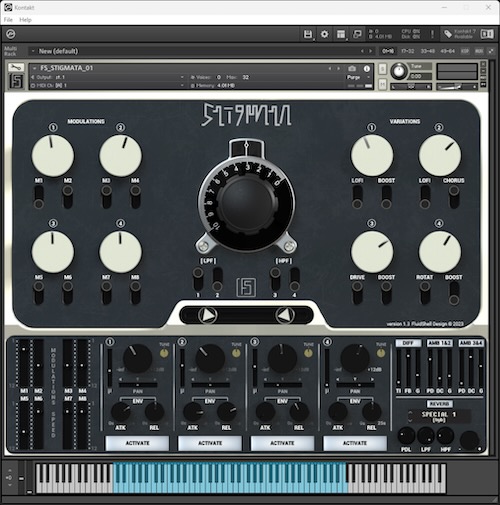This screenshot has height=505, width=500.
Task: Click the right arrow button under dial
Action: pos(285,315)
